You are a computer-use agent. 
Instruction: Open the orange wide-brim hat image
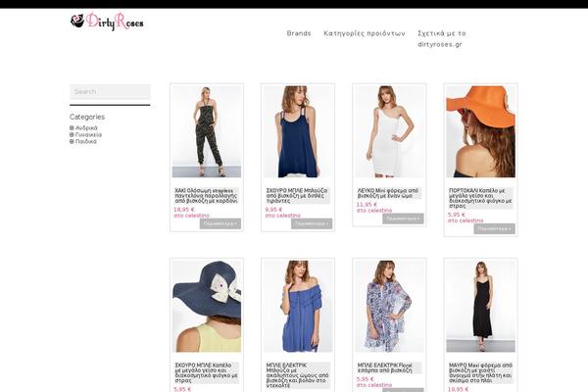pos(481,131)
